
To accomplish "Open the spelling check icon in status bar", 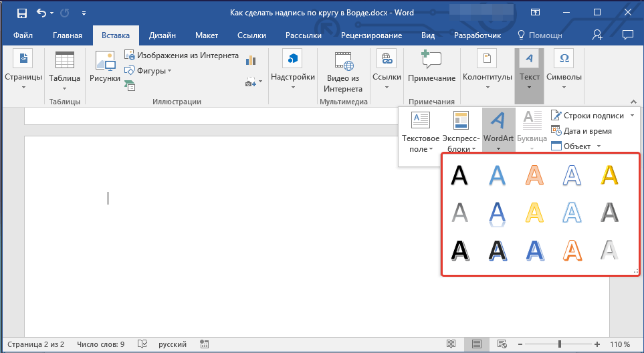I will tap(142, 344).
